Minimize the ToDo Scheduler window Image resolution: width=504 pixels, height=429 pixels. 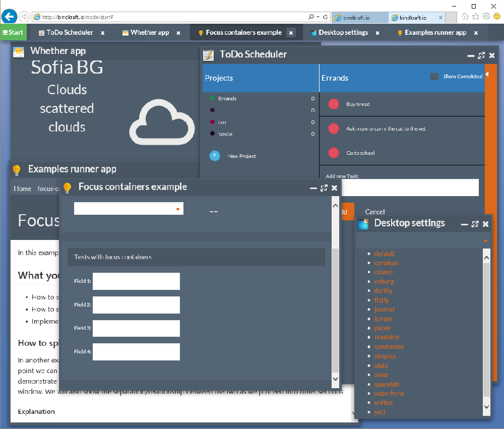click(471, 55)
